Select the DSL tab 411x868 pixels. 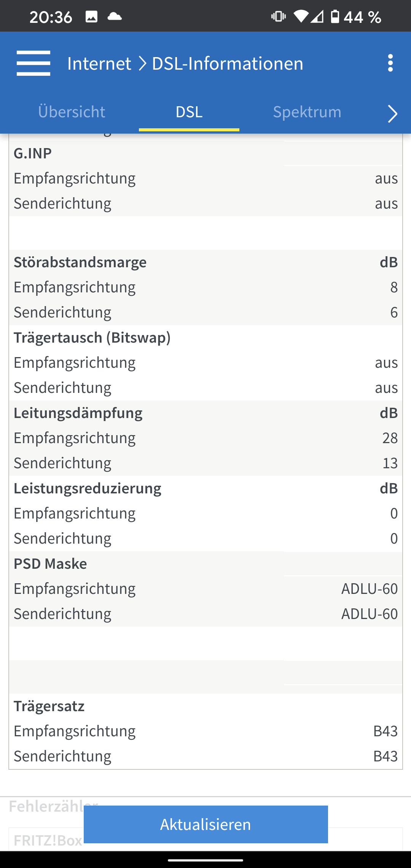click(189, 112)
